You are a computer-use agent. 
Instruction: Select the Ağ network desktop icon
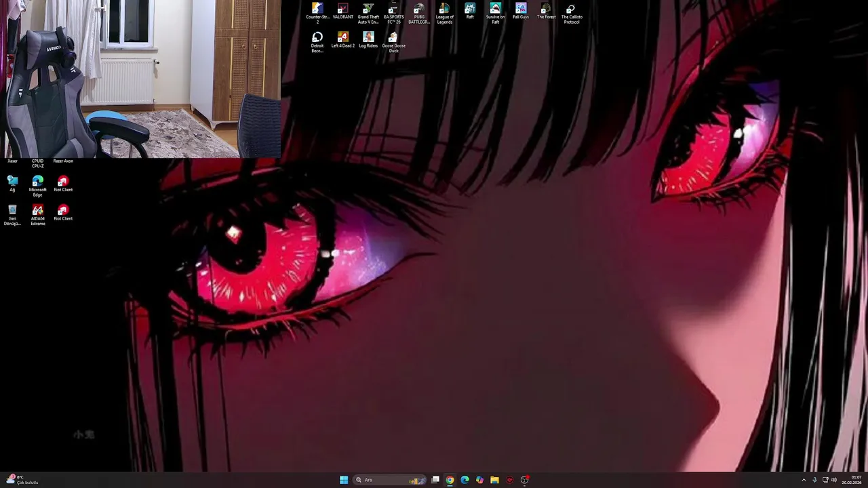(12, 184)
